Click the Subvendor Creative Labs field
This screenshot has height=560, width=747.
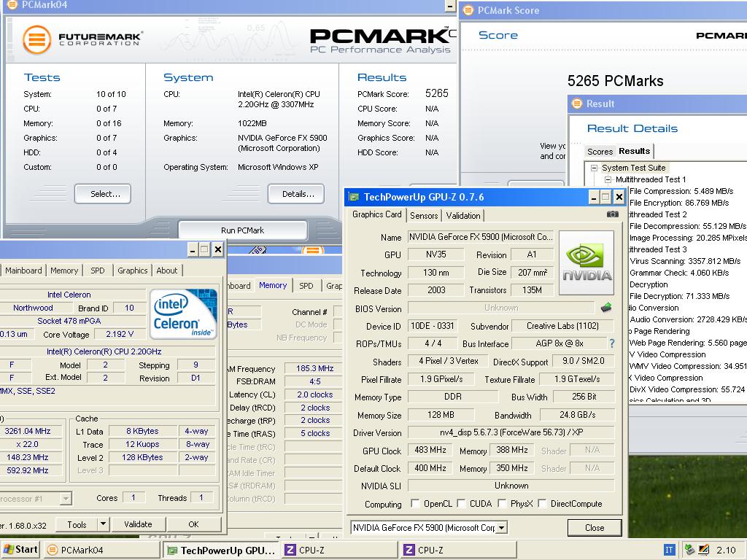[x=562, y=326]
